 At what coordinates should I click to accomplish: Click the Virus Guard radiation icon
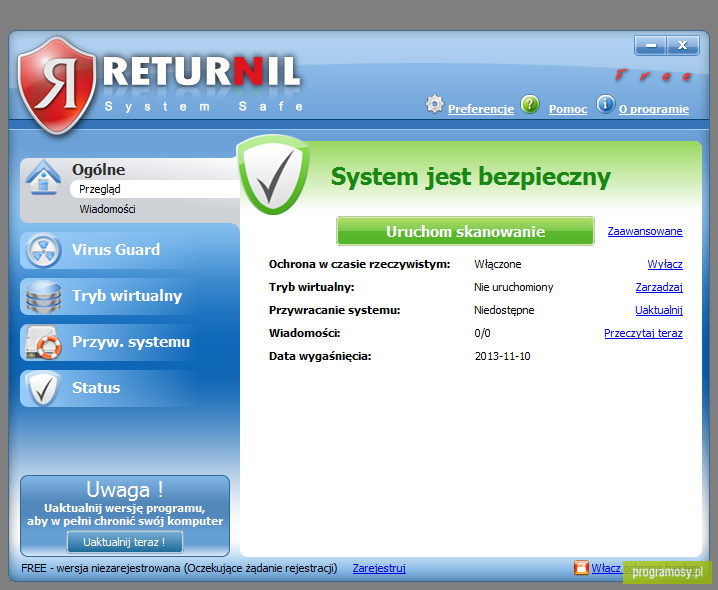click(43, 250)
